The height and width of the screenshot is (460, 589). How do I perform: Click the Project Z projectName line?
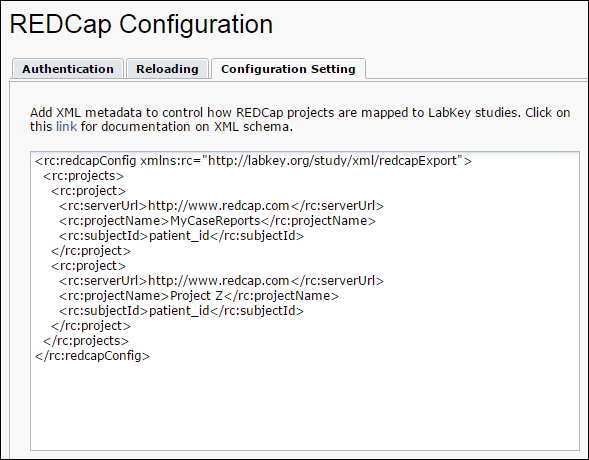point(199,296)
